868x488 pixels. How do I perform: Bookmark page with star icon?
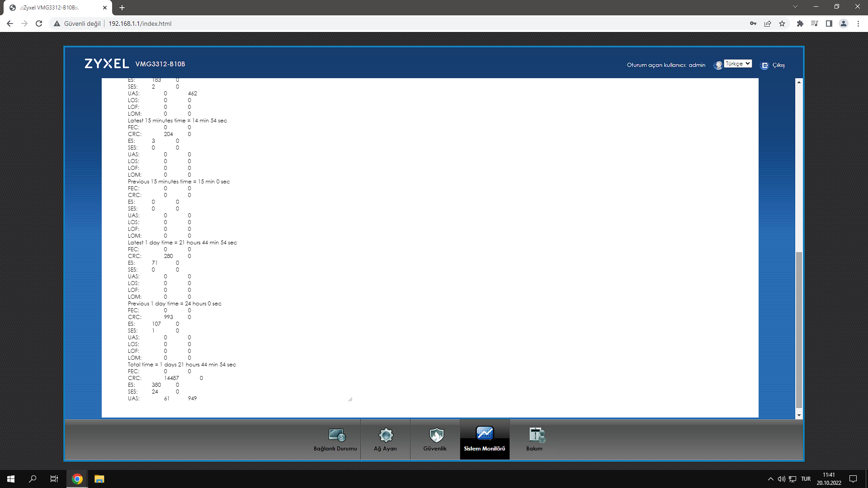pyautogui.click(x=782, y=23)
